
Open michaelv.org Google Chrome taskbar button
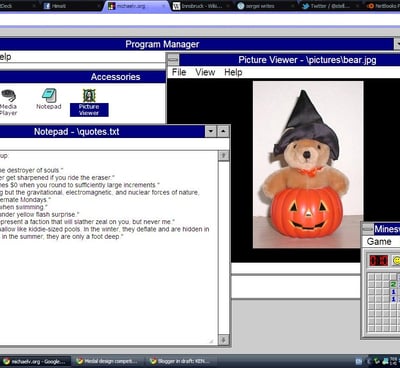click(x=36, y=361)
